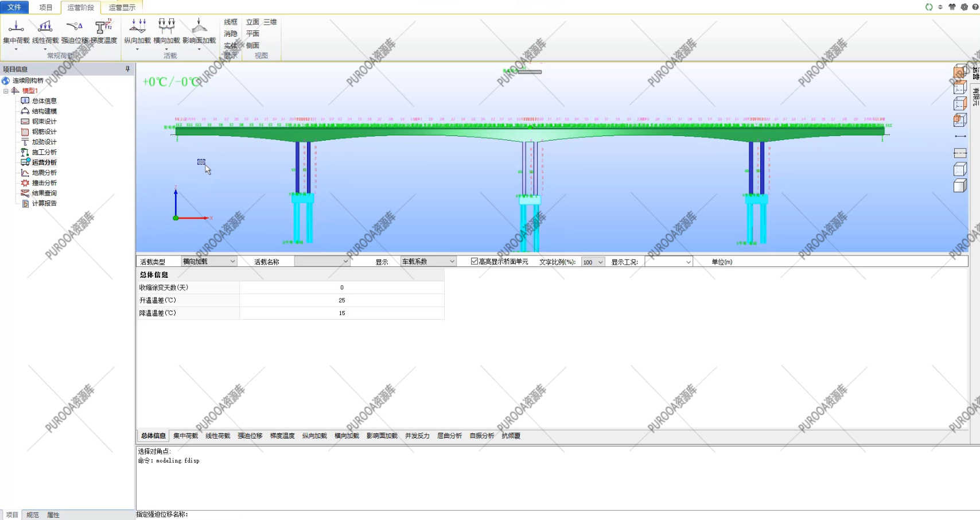The width and height of the screenshot is (980, 520).
Task: Switch to front-face cube view icon
Action: [x=960, y=72]
